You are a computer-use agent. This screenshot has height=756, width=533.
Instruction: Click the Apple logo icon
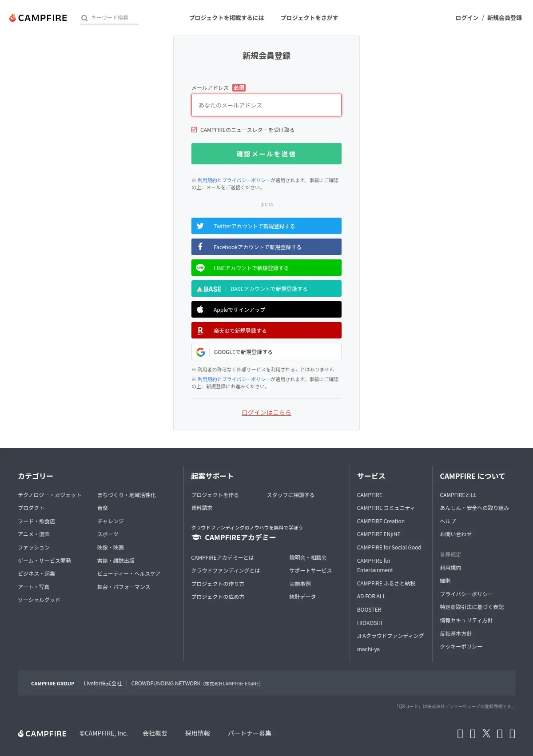pyautogui.click(x=200, y=309)
